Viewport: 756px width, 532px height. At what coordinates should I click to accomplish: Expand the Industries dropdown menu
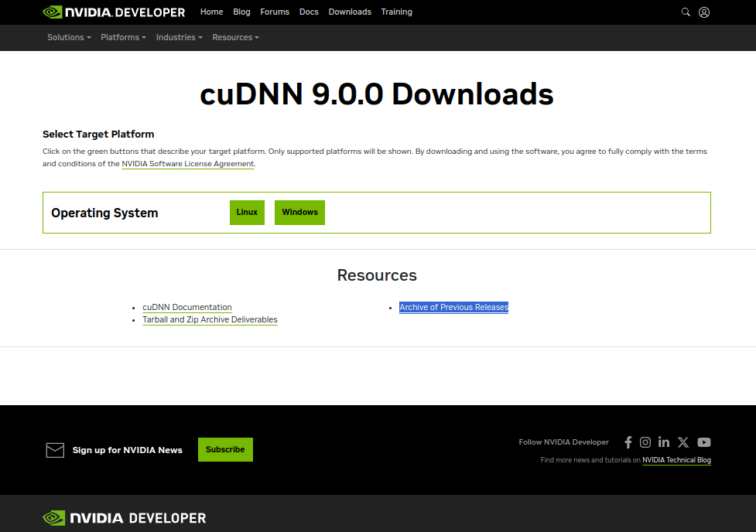pyautogui.click(x=179, y=37)
